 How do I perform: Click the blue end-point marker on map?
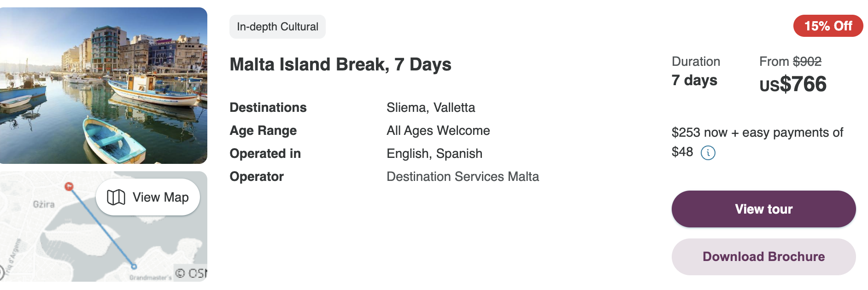[134, 267]
